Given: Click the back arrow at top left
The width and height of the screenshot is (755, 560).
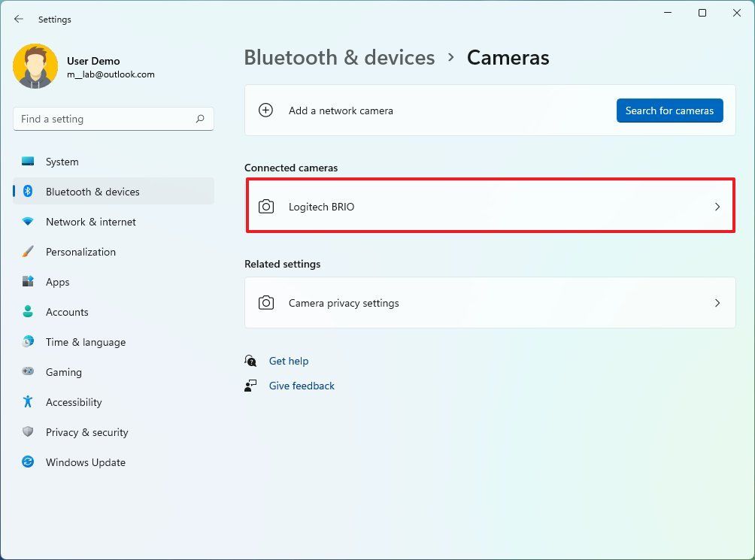Looking at the screenshot, I should tap(18, 19).
